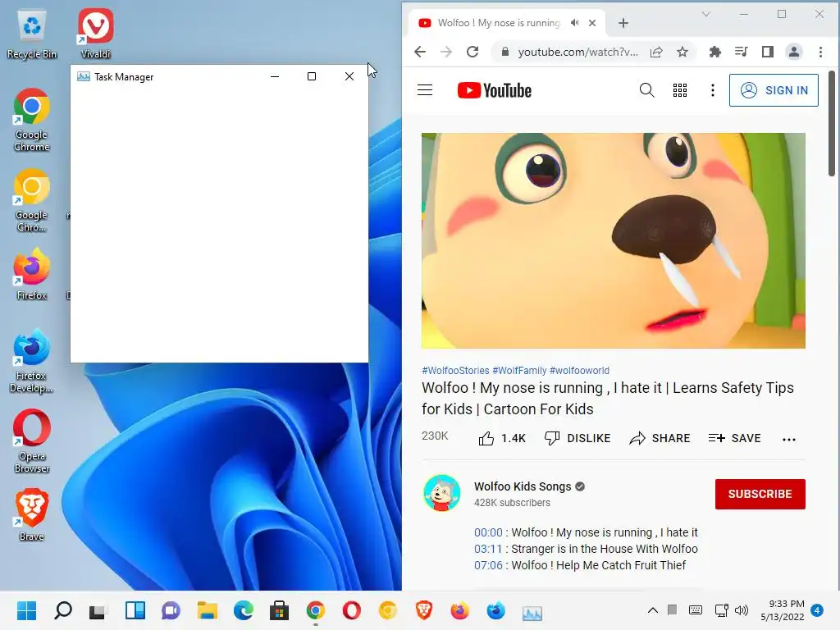Toggle the Chrome side panel icon
The width and height of the screenshot is (840, 630).
[x=767, y=52]
